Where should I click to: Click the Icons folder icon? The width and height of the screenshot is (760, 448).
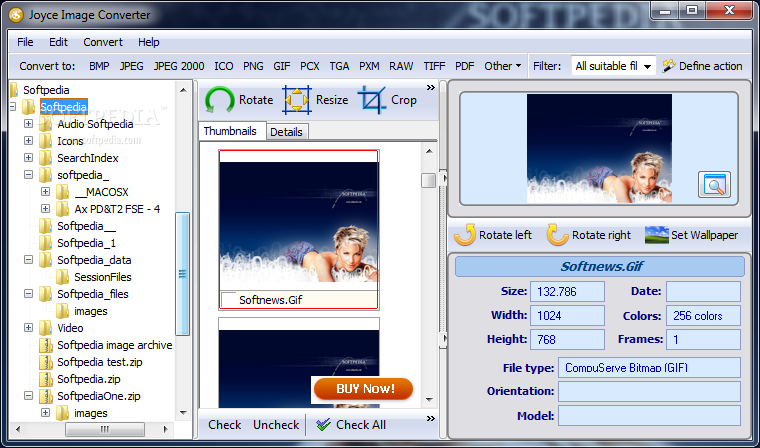click(46, 141)
